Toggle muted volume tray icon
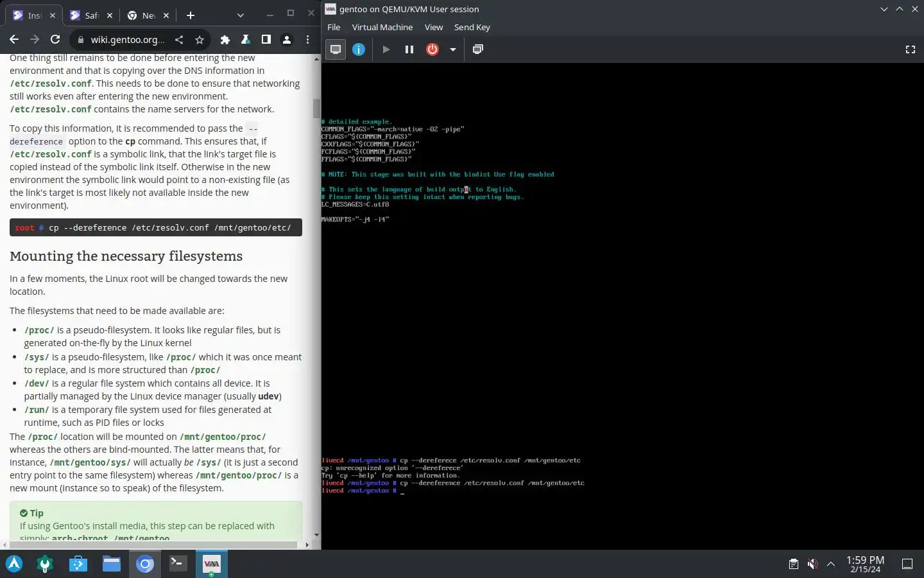 (812, 564)
